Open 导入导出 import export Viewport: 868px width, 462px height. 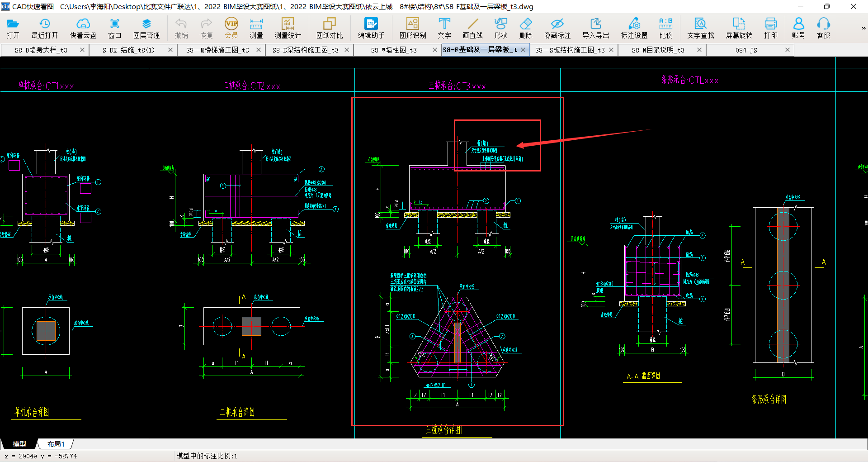(596, 28)
